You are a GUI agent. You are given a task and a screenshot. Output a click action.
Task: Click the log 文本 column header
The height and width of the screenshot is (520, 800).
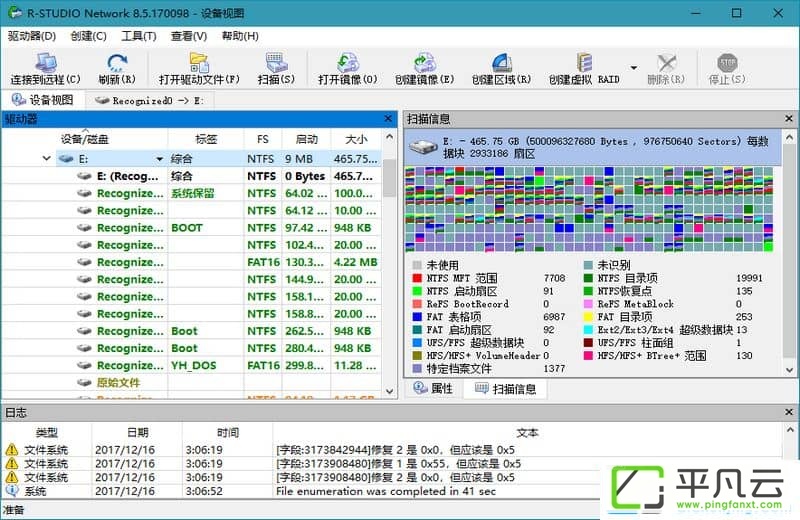[x=528, y=433]
